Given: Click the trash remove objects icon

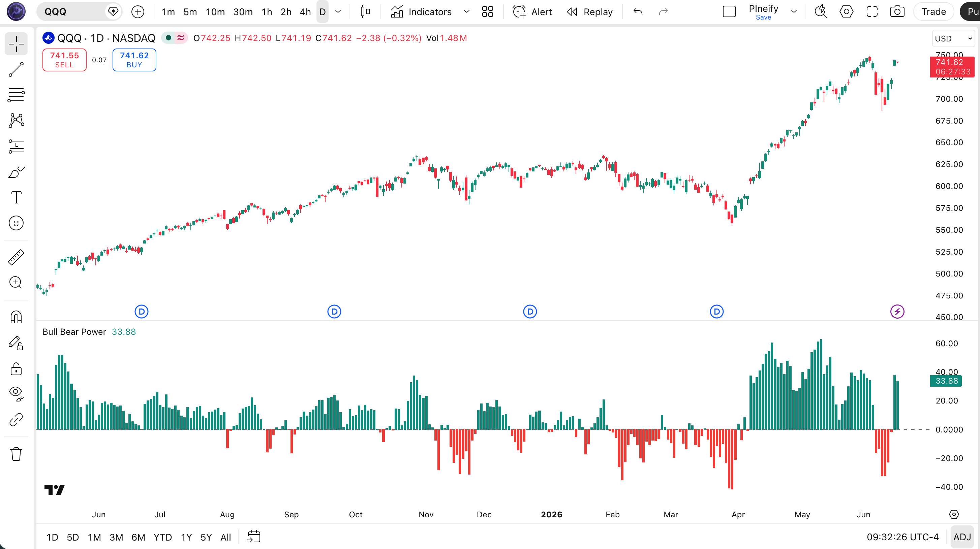Looking at the screenshot, I should coord(17,454).
